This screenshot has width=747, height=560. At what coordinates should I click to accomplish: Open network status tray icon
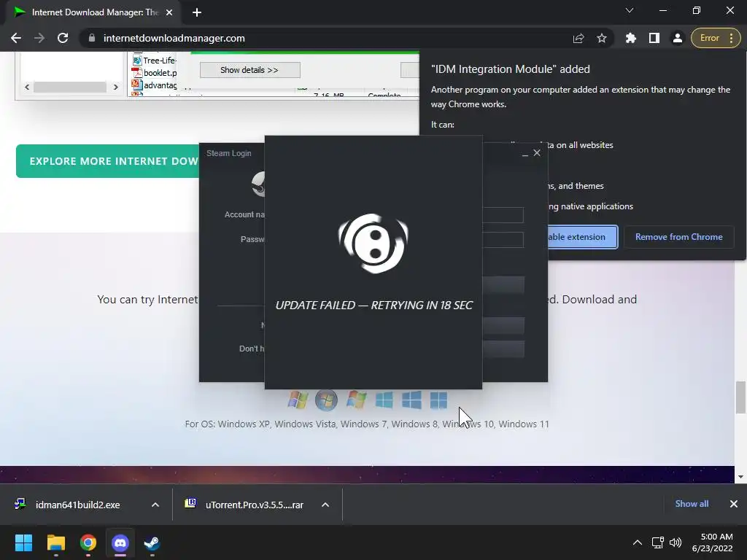[658, 542]
